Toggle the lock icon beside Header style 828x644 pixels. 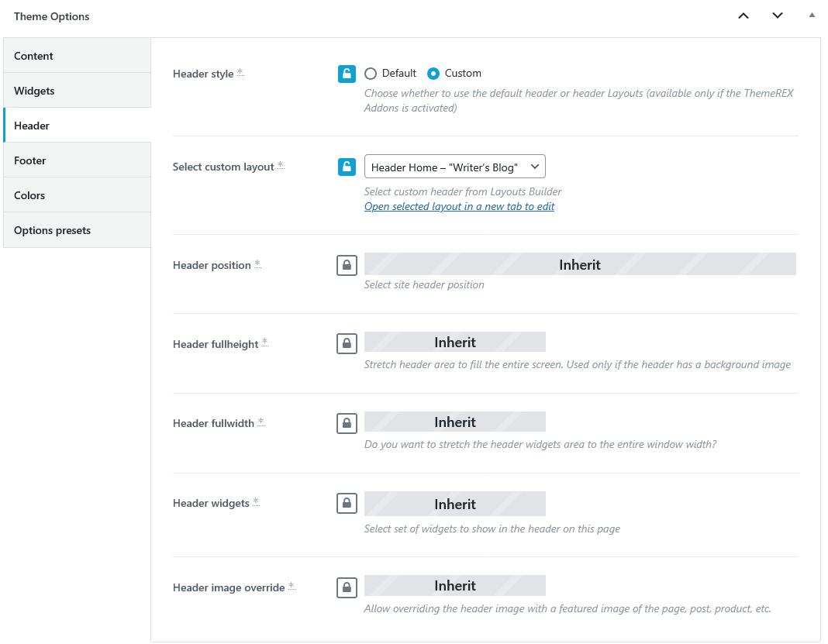(347, 74)
